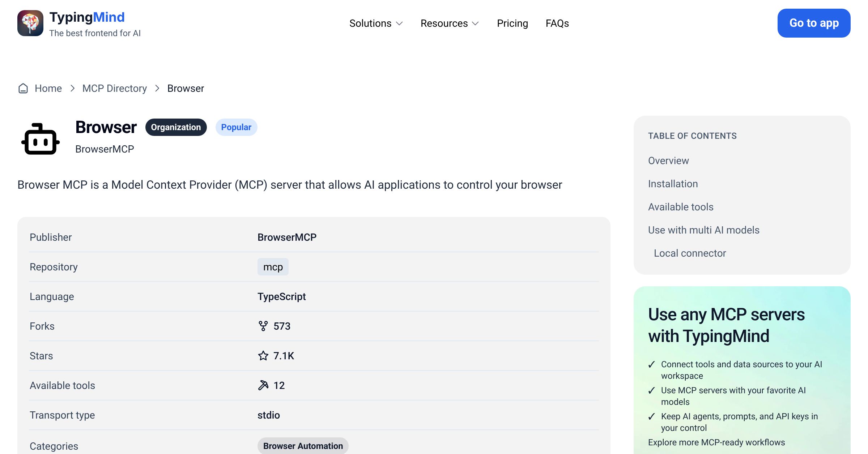Click the pickaxe icon beside 12
The width and height of the screenshot is (868, 454).
(263, 385)
